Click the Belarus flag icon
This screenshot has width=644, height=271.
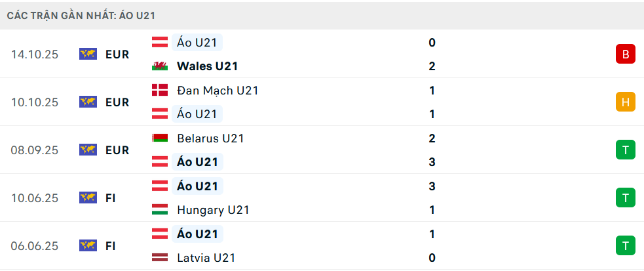pyautogui.click(x=159, y=138)
